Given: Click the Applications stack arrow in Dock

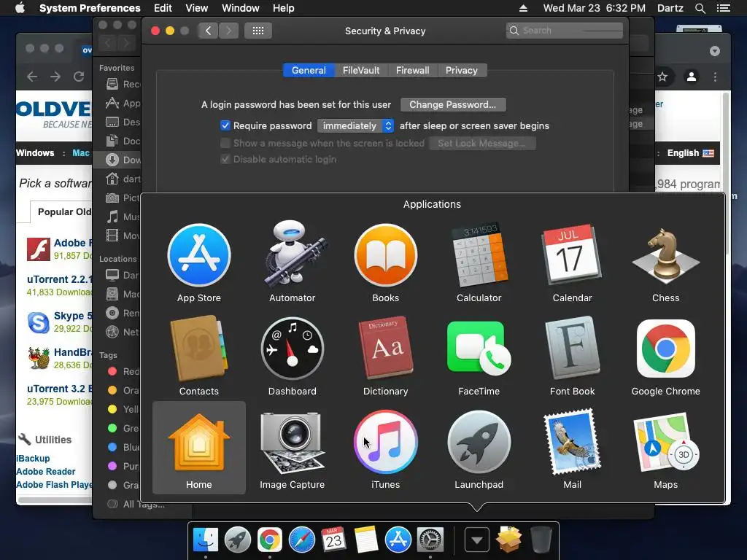Looking at the screenshot, I should coord(476,540).
